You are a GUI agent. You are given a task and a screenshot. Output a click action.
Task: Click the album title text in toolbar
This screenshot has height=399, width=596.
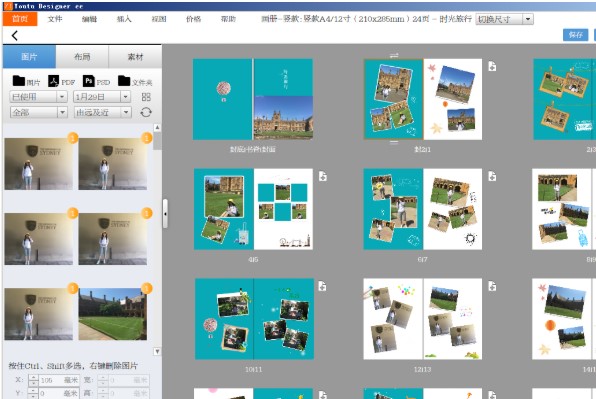tap(366, 19)
